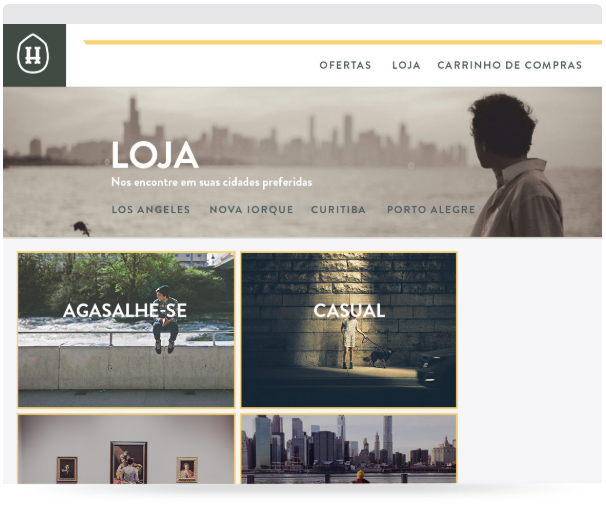Click the man's silhouette in the banner

[516, 166]
